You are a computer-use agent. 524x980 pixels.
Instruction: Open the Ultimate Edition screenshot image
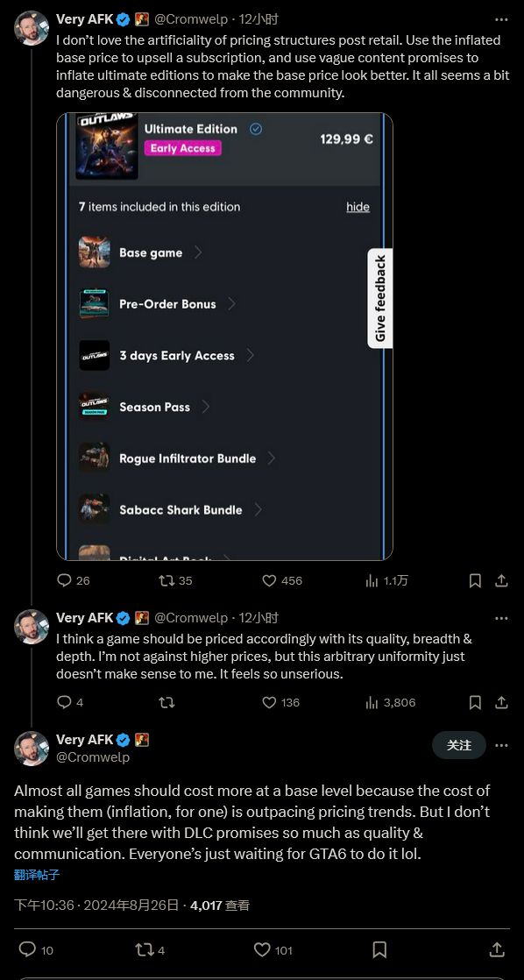(224, 337)
